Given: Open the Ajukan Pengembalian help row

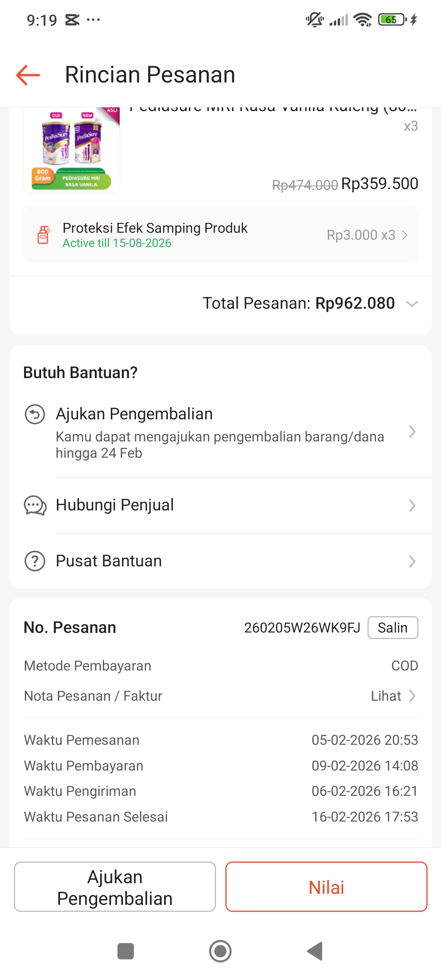Looking at the screenshot, I should (x=220, y=432).
